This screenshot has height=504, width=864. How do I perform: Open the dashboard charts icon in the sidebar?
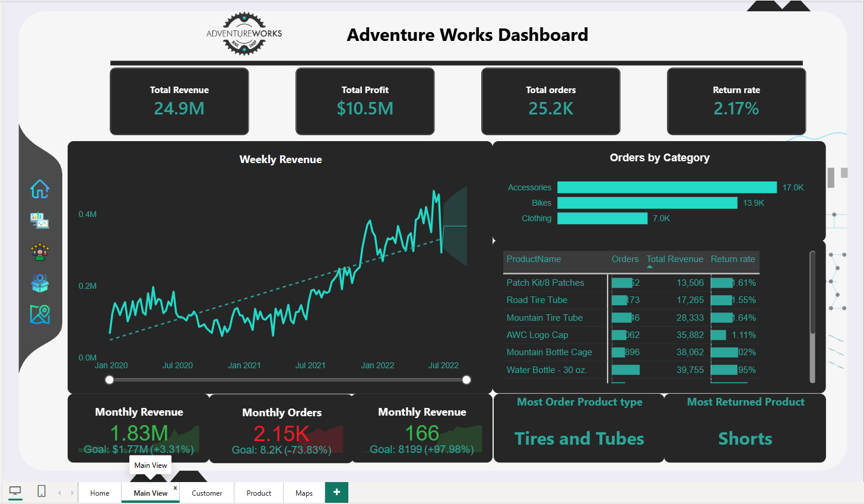click(40, 221)
